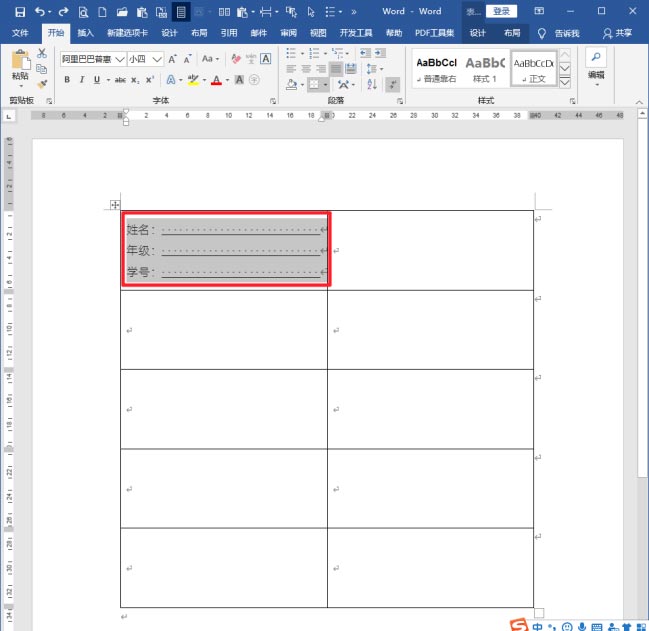This screenshot has width=649, height=631.
Task: Expand the bullet list style dropdown arrow
Action: pyautogui.click(x=302, y=53)
